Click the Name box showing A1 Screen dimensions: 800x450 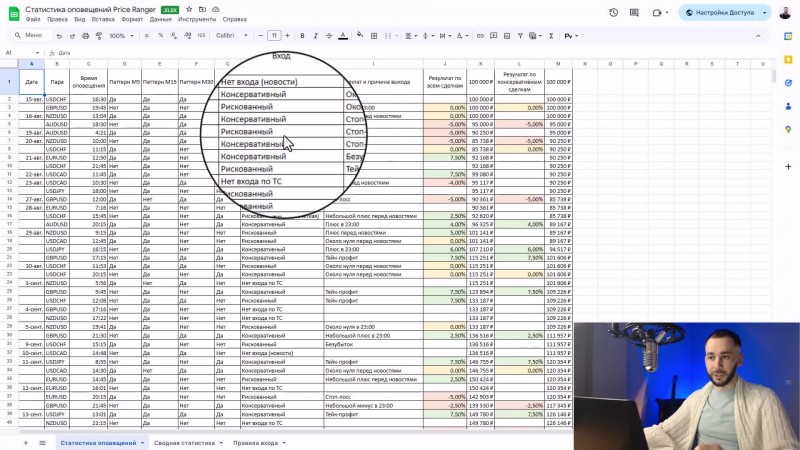click(22, 53)
